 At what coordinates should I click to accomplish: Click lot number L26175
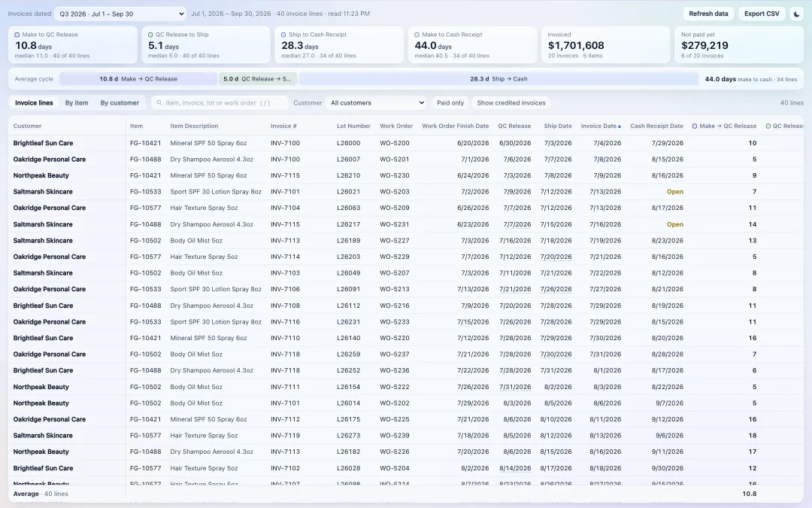tap(349, 419)
